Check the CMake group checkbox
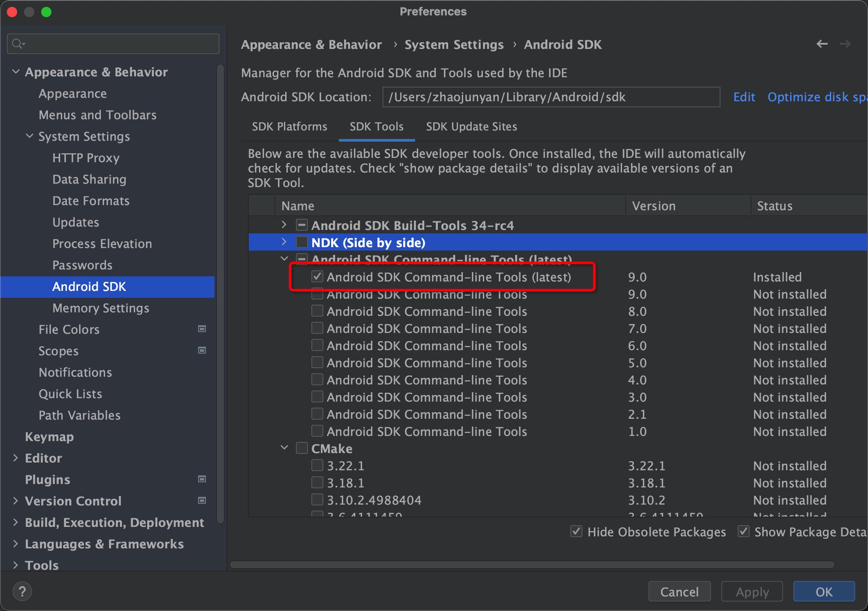This screenshot has width=868, height=611. point(302,448)
